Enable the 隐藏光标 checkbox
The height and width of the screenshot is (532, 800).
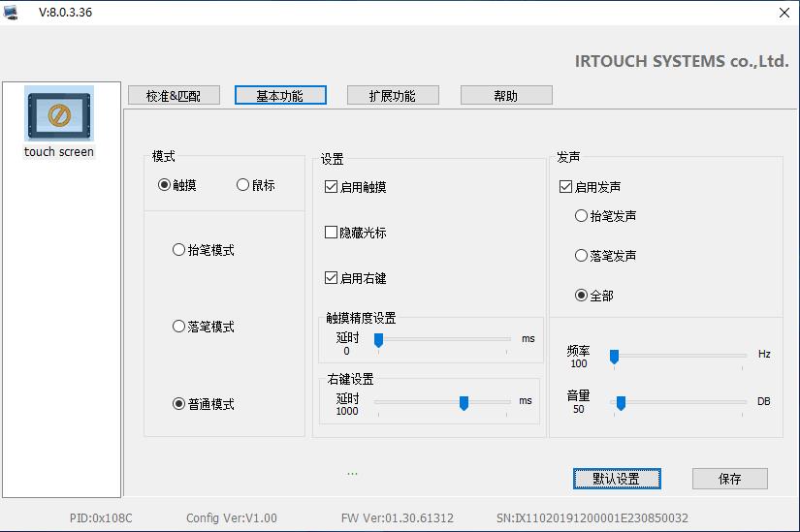[x=332, y=233]
